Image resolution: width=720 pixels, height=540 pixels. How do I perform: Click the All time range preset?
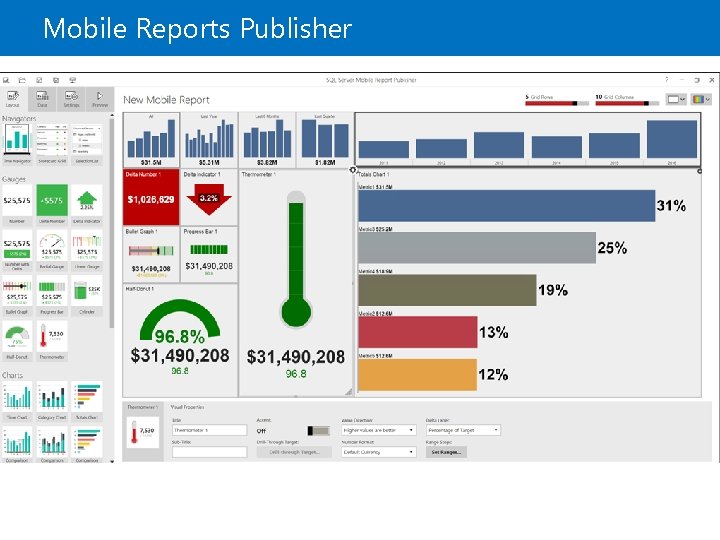point(151,140)
